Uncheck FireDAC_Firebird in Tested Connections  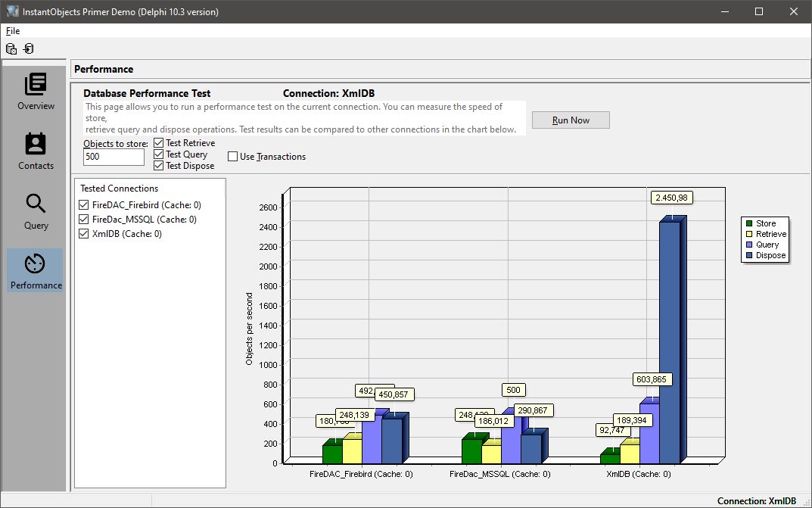(82, 204)
